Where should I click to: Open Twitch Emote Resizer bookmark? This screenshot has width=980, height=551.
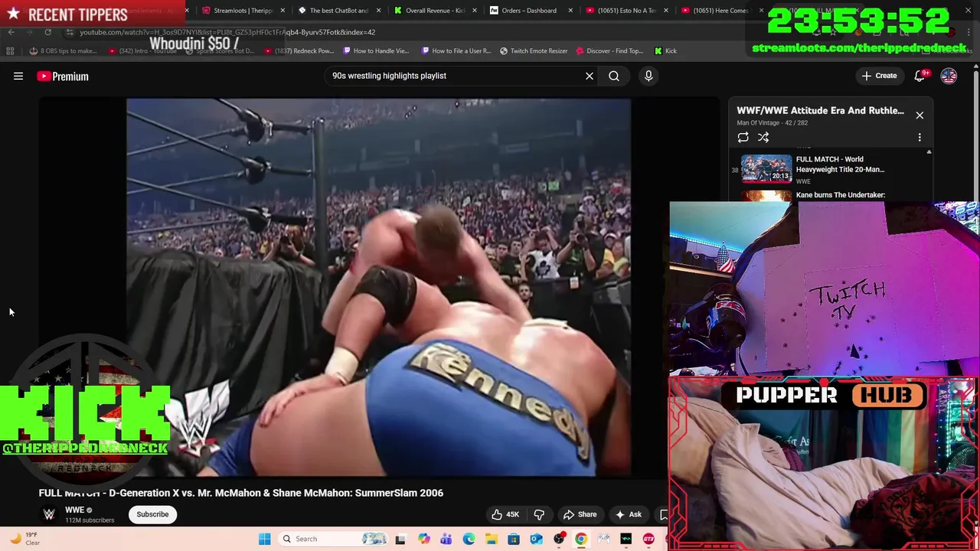(534, 51)
